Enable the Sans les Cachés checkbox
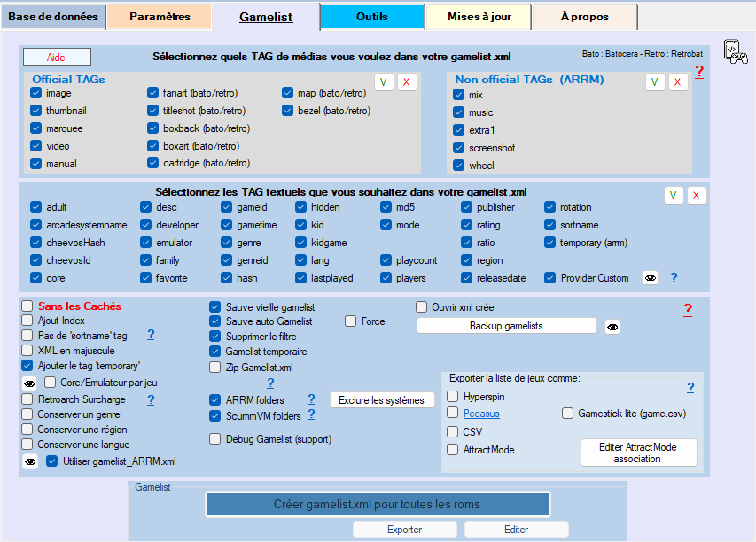This screenshot has width=756, height=542. pos(27,306)
